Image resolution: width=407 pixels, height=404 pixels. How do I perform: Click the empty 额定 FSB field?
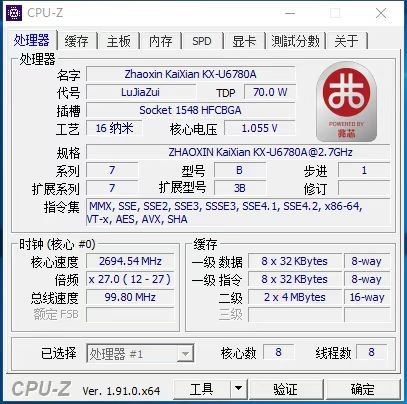(x=130, y=314)
